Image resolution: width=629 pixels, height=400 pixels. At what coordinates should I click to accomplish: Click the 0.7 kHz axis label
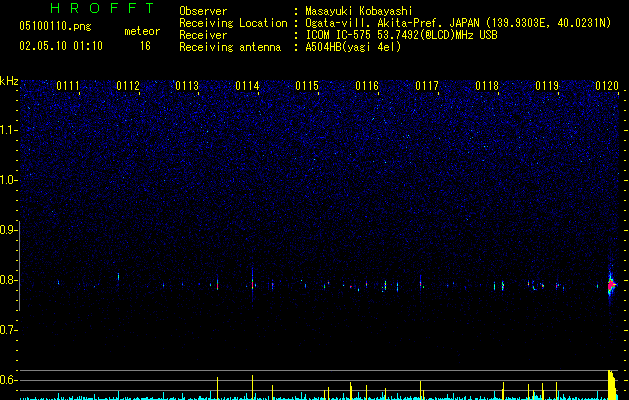[9, 330]
